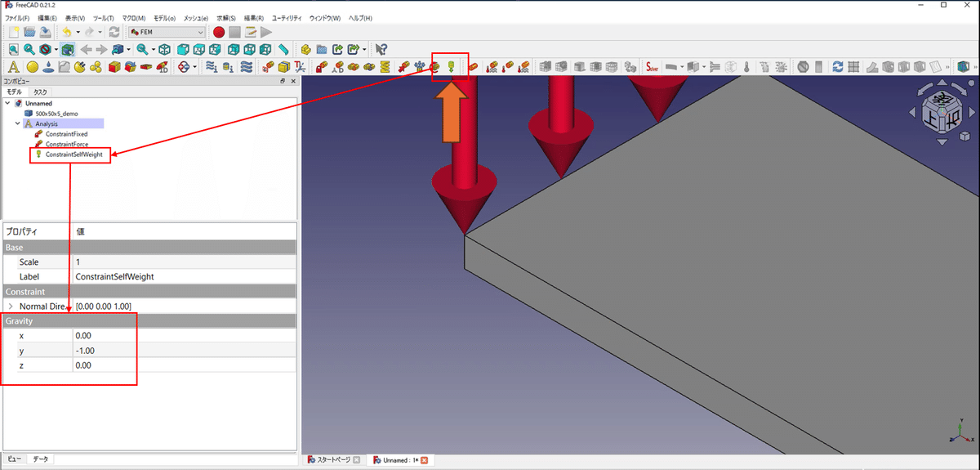Click the refresh recompute icon
Viewport: 980px width, 470px height.
click(114, 32)
